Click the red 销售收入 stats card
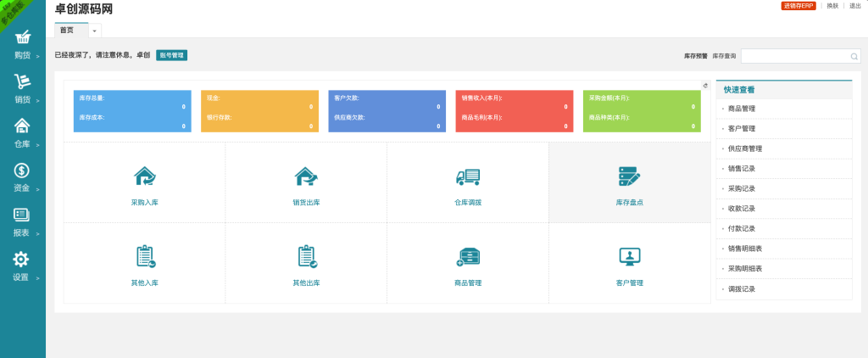The height and width of the screenshot is (358, 868). coord(515,111)
